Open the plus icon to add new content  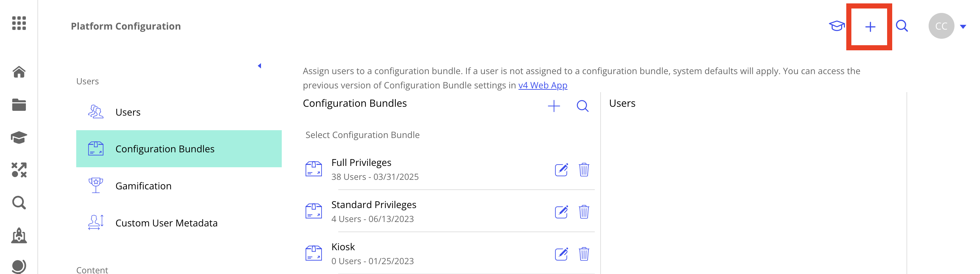(x=870, y=26)
